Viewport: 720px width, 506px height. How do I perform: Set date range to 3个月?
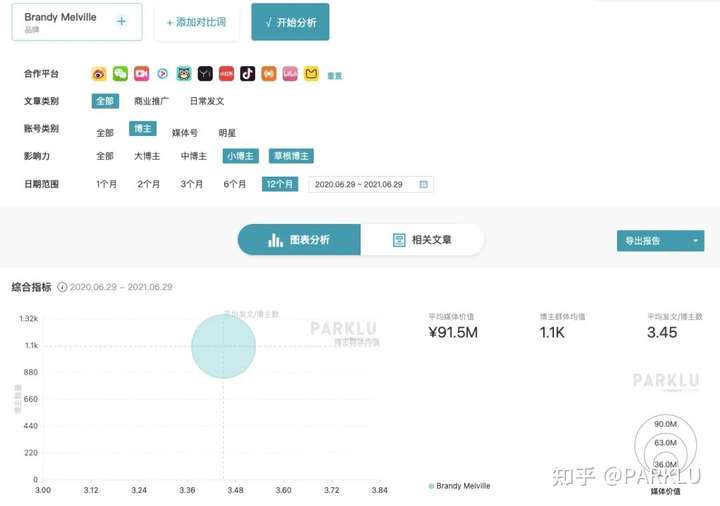pos(191,184)
